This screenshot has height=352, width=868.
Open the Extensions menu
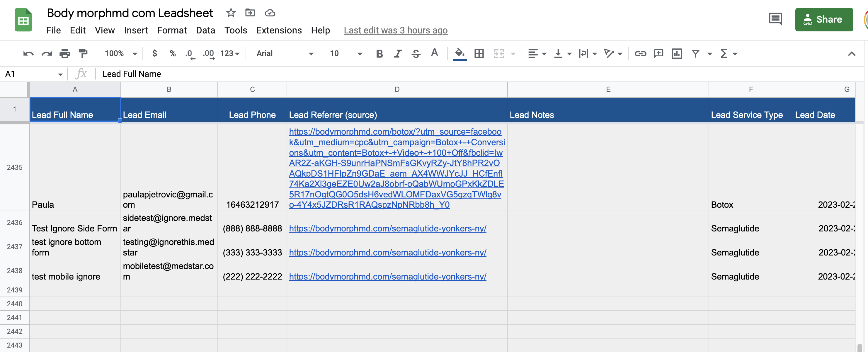(x=279, y=30)
